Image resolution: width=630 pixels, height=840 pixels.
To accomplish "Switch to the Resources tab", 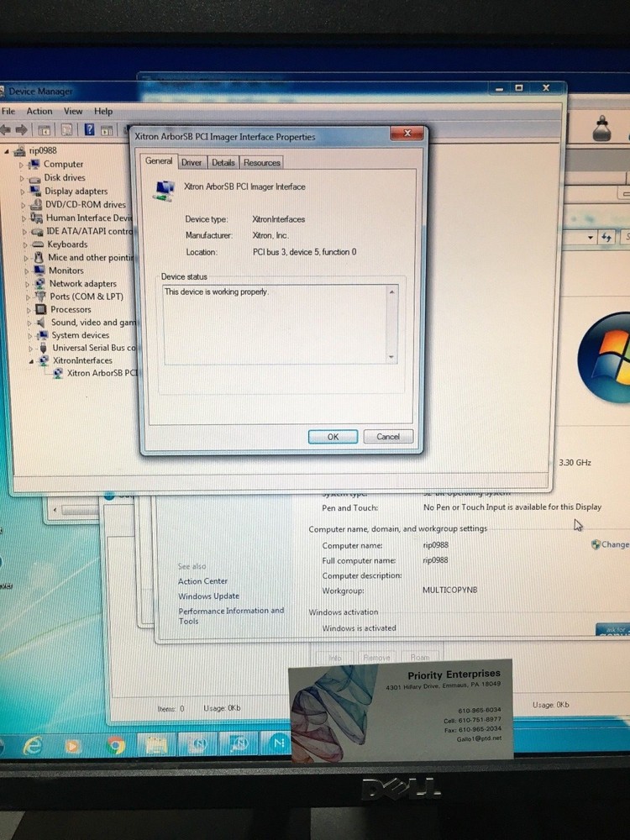I will click(261, 162).
